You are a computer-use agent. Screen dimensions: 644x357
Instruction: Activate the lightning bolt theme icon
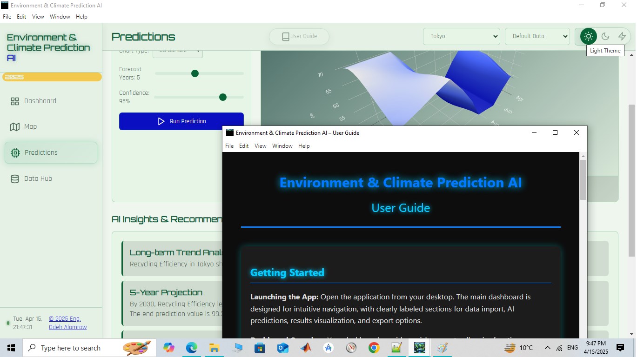(x=622, y=36)
